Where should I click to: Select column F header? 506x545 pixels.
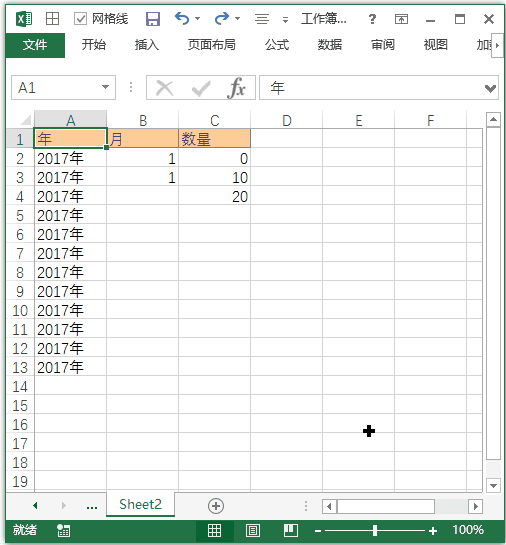coord(431,120)
